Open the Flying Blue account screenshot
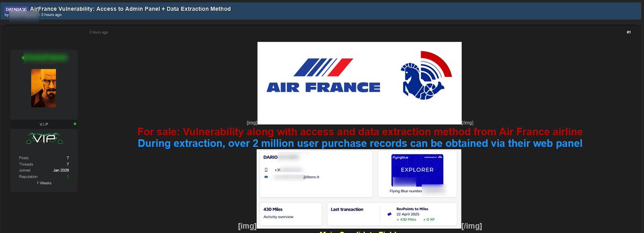644x233 pixels. tap(359, 189)
